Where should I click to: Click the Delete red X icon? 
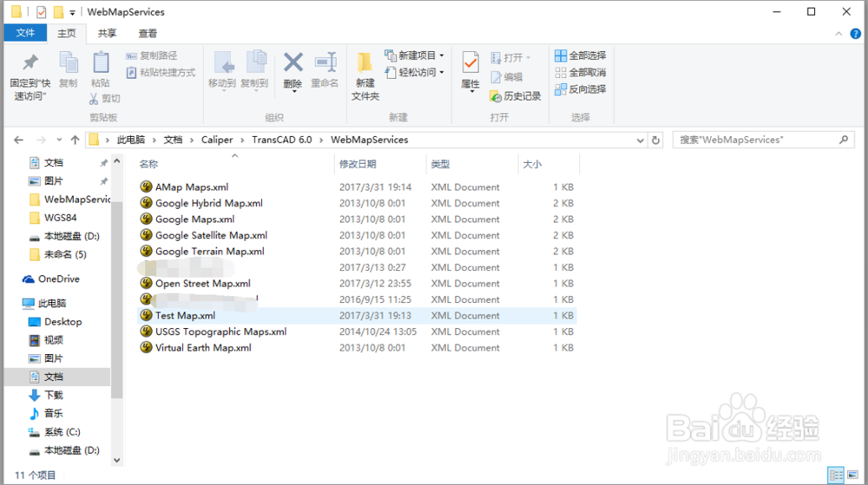tap(293, 62)
